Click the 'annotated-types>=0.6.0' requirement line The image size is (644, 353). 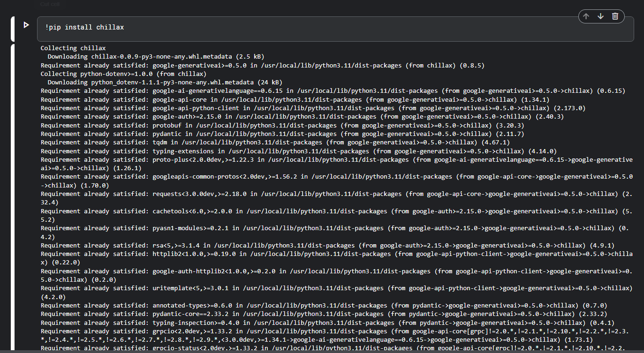click(x=323, y=305)
